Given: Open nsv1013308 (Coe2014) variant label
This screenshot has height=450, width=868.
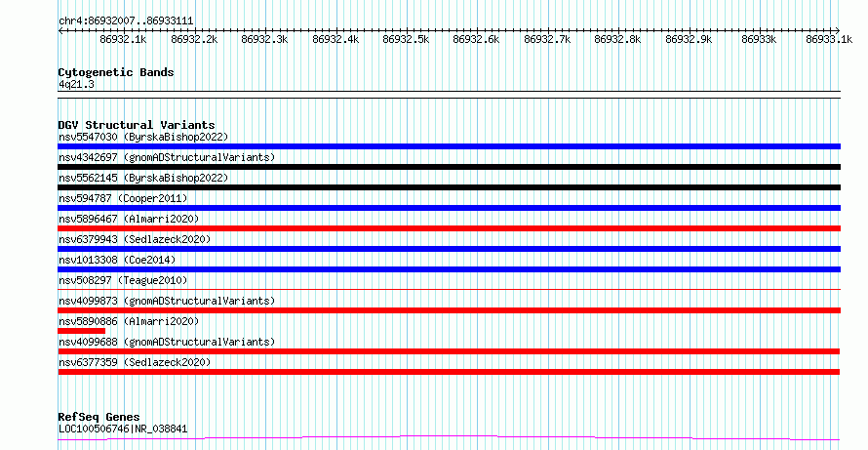Looking at the screenshot, I should coord(117,260).
